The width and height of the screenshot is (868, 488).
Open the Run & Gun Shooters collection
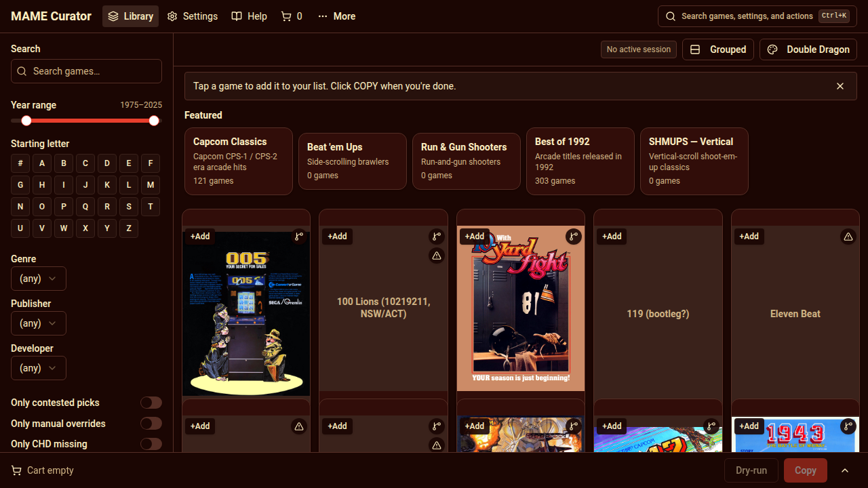point(467,161)
